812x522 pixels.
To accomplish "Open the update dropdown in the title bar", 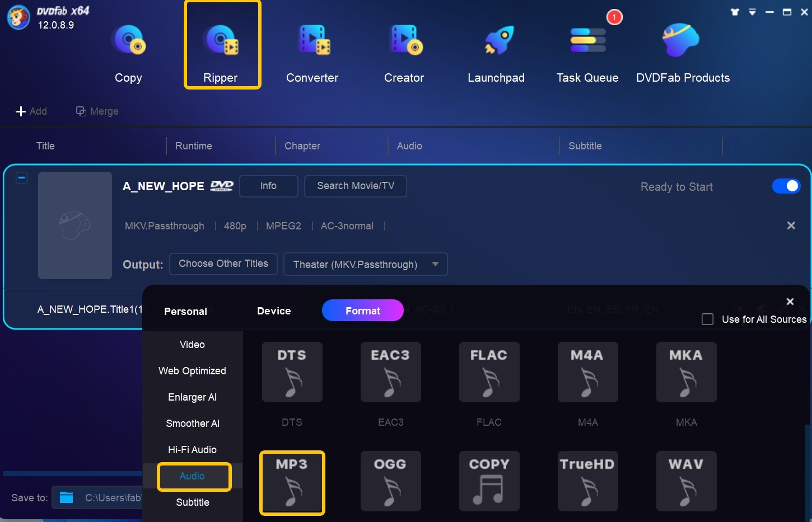I will click(x=752, y=11).
